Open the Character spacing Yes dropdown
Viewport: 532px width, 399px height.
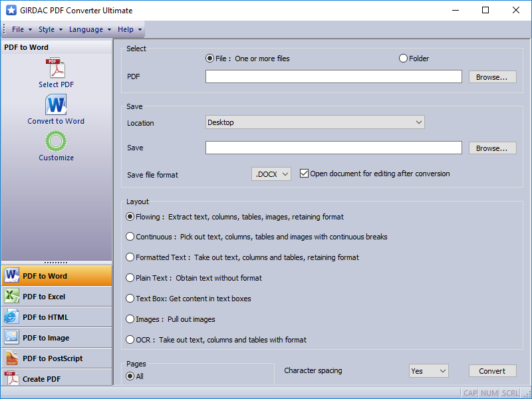pos(428,371)
